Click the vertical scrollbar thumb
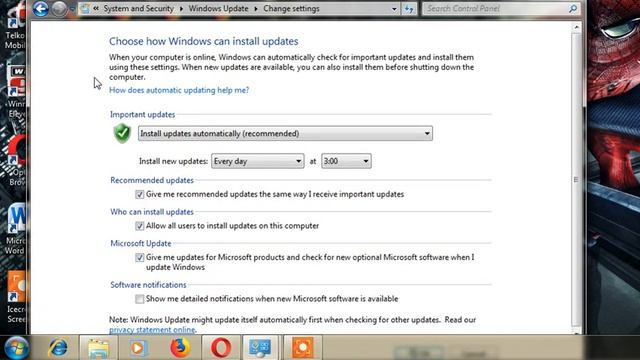This screenshot has width=640, height=360. [576, 180]
